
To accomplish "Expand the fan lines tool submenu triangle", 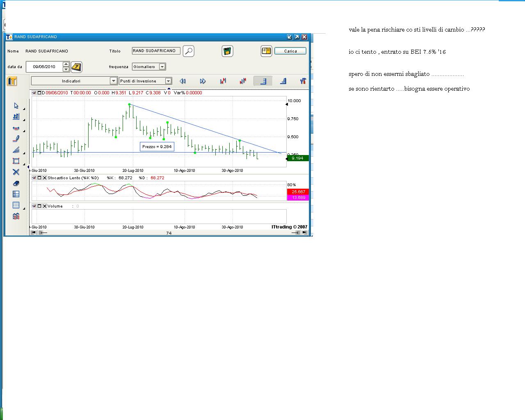I will 24,153.
